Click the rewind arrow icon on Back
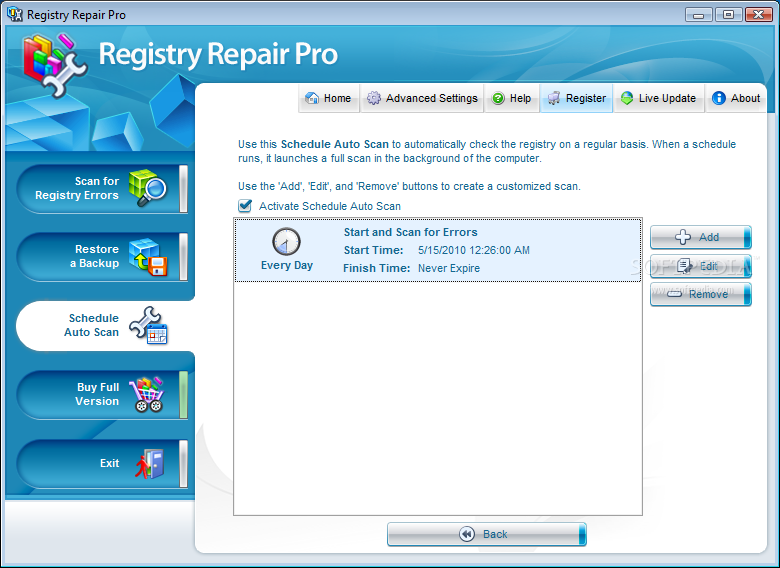This screenshot has width=780, height=568. pyautogui.click(x=467, y=534)
